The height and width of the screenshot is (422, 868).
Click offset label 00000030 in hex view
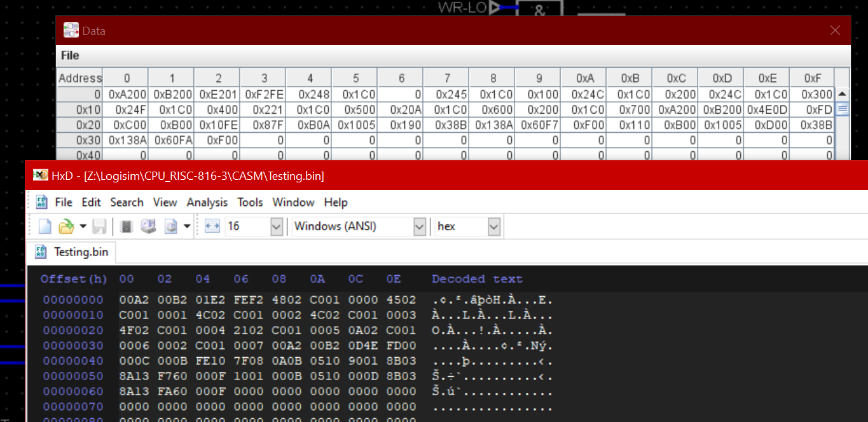[x=73, y=345]
